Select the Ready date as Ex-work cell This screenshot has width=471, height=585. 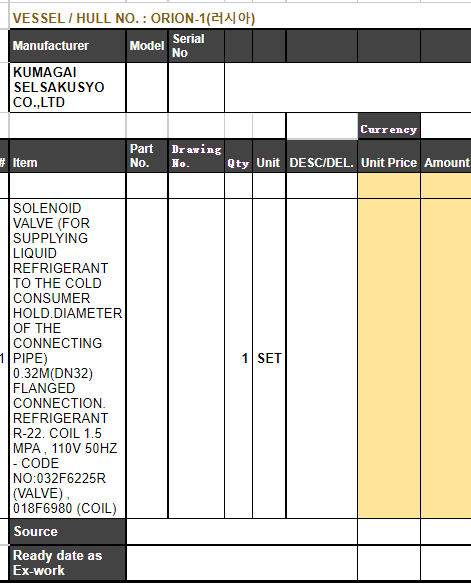[x=68, y=563]
